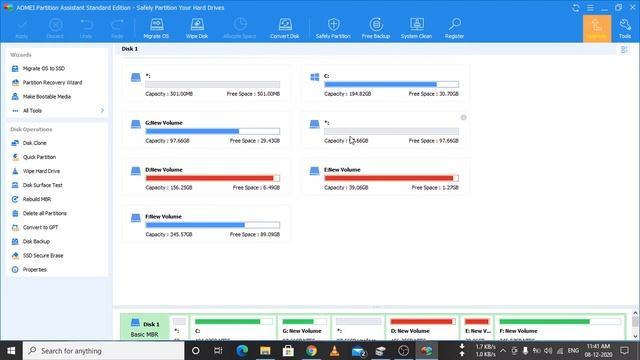Image resolution: width=640 pixels, height=360 pixels.
Task: Select Disk 1 Basic MBR in disk map
Action: [145, 328]
